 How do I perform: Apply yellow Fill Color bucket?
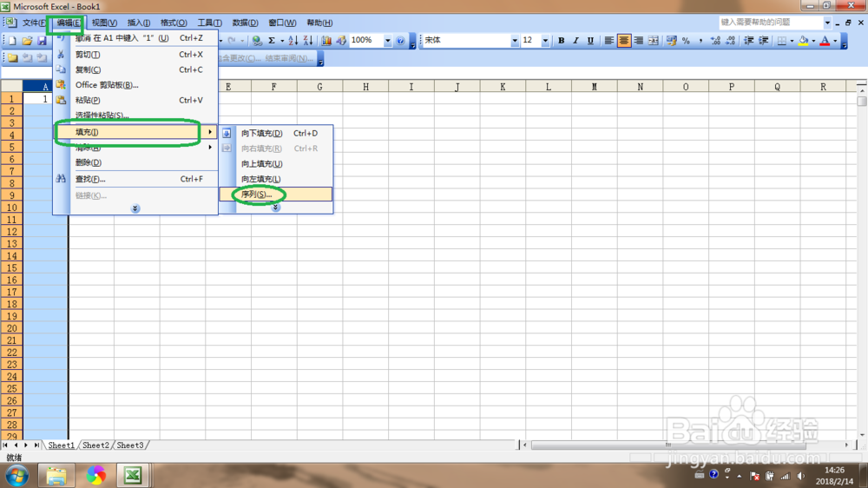[x=803, y=41]
